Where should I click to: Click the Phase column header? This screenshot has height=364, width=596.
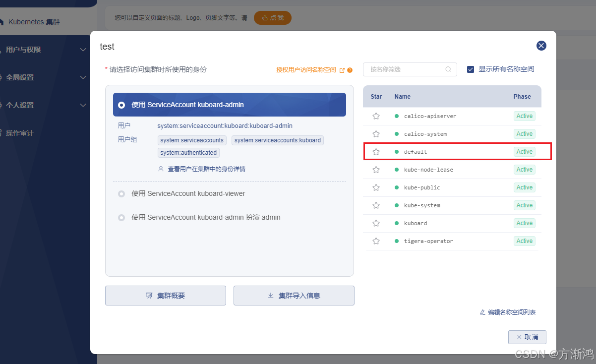click(x=522, y=97)
